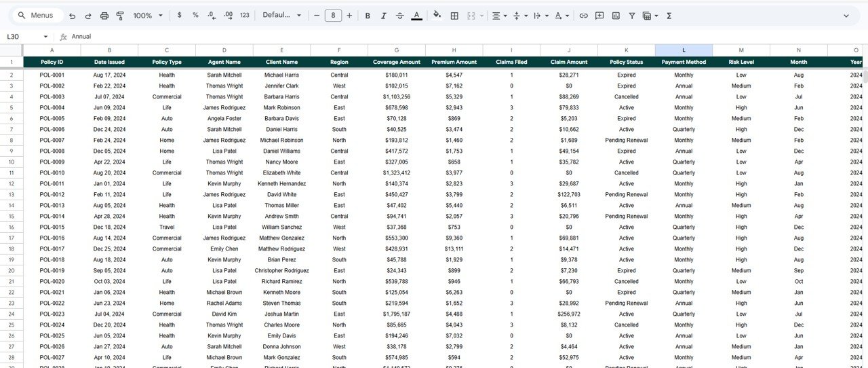
Task: Click the Risk Level header cell
Action: tap(741, 62)
